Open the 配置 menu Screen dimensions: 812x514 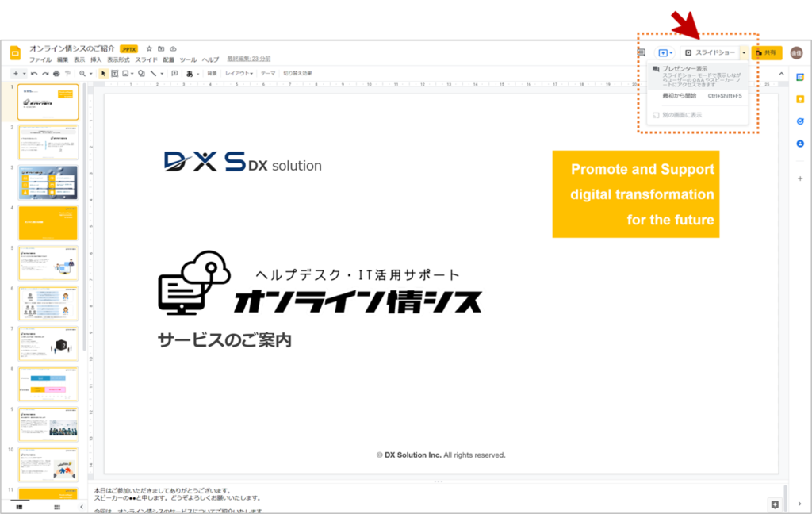coord(168,60)
